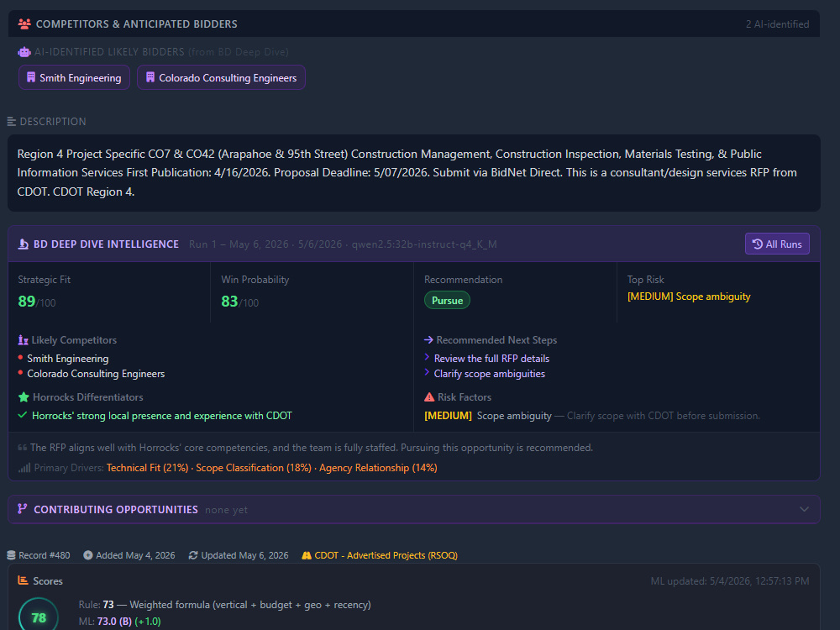This screenshot has width=840, height=630.
Task: Select the Colorado Consulting Engineers bidder chip
Action: pos(221,77)
